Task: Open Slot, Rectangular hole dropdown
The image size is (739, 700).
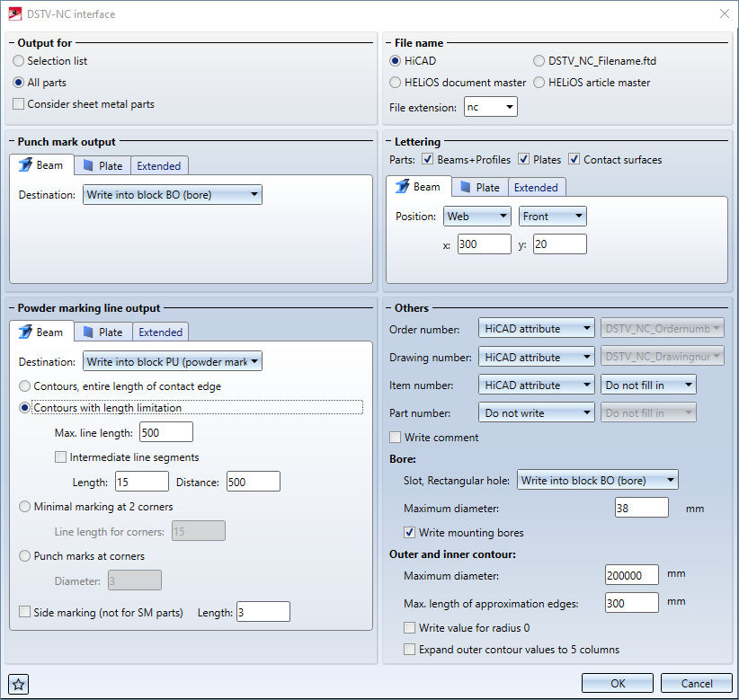Action: (597, 480)
